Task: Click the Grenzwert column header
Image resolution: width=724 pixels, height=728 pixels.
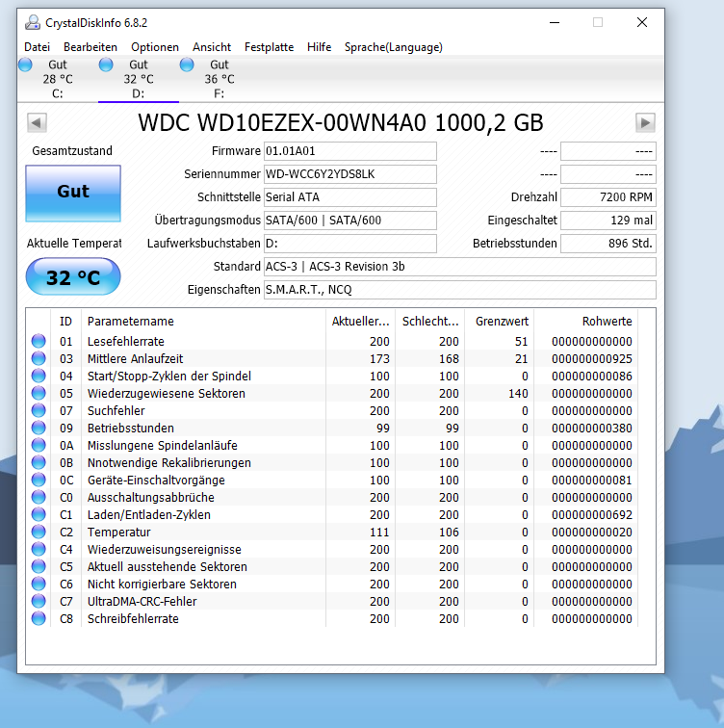Action: coord(500,322)
